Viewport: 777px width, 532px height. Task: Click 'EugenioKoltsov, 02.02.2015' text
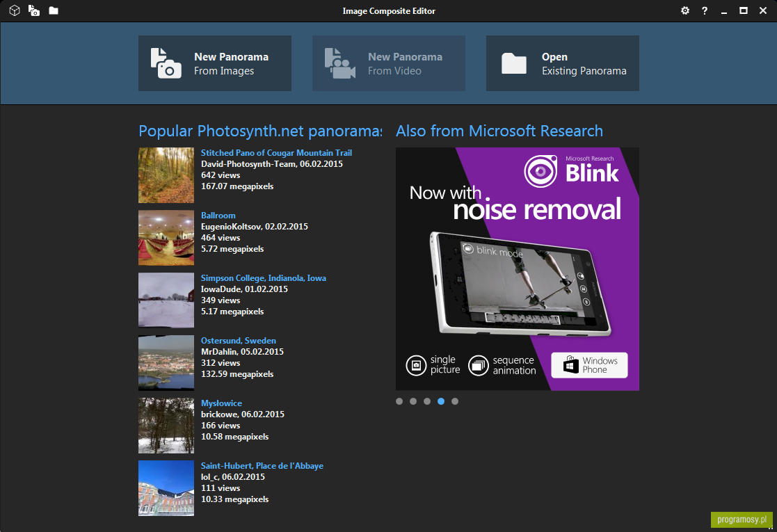(x=255, y=227)
